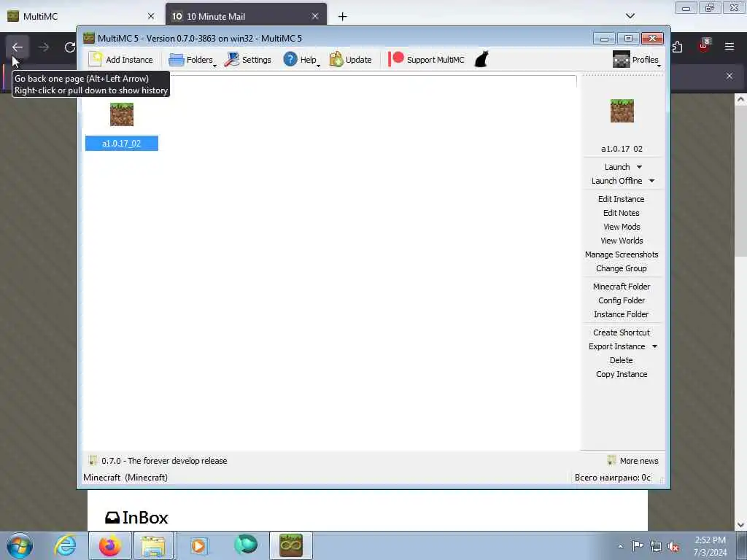The height and width of the screenshot is (560, 747).
Task: Open the Instance Folder
Action: coord(622,314)
